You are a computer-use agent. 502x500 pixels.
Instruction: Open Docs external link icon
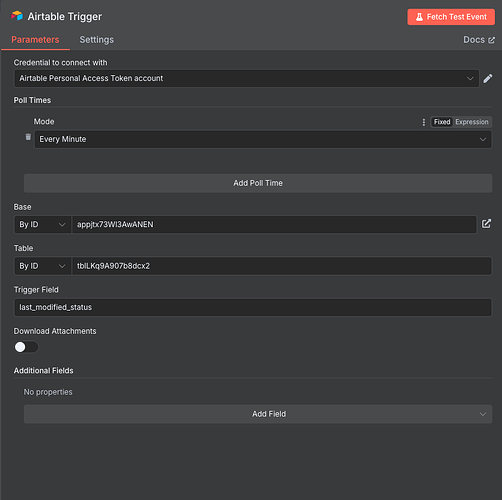[x=491, y=40]
